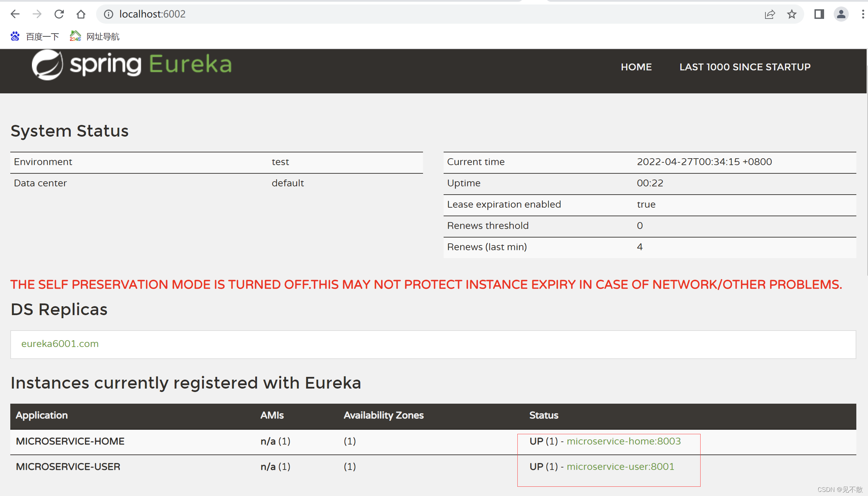868x496 pixels.
Task: Click the browser forward arrow
Action: pyautogui.click(x=37, y=14)
